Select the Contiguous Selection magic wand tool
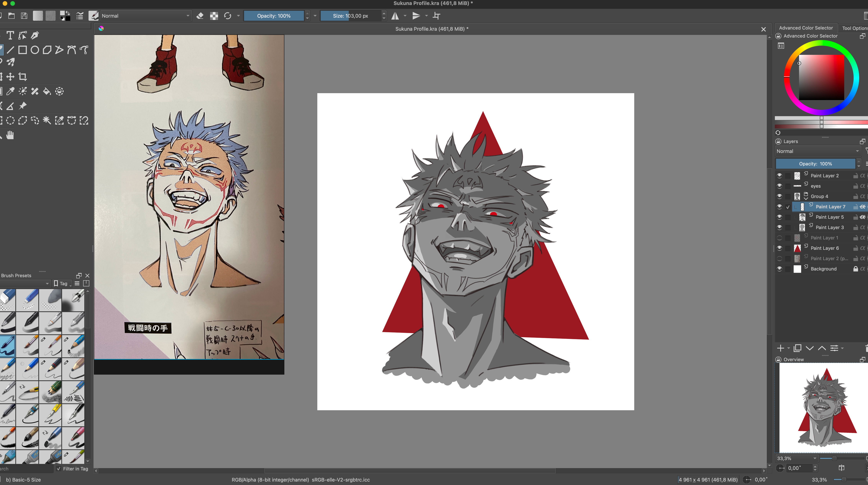This screenshot has width=868, height=485. click(x=47, y=120)
